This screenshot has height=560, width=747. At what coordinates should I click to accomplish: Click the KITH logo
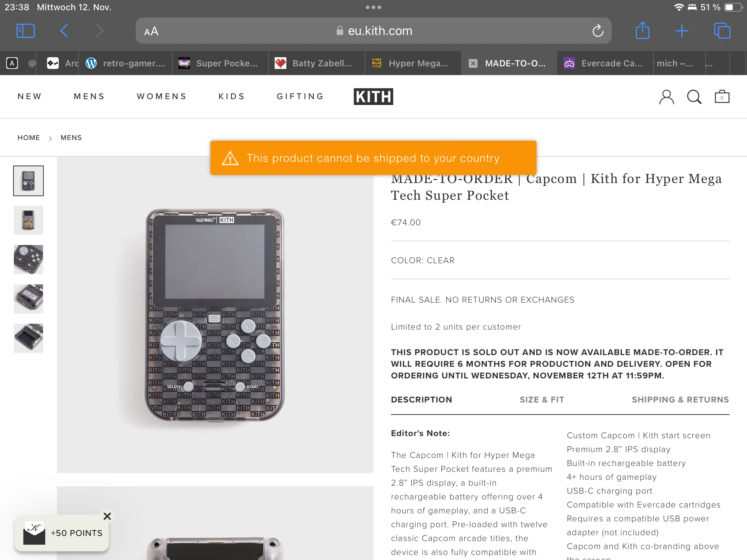[373, 97]
